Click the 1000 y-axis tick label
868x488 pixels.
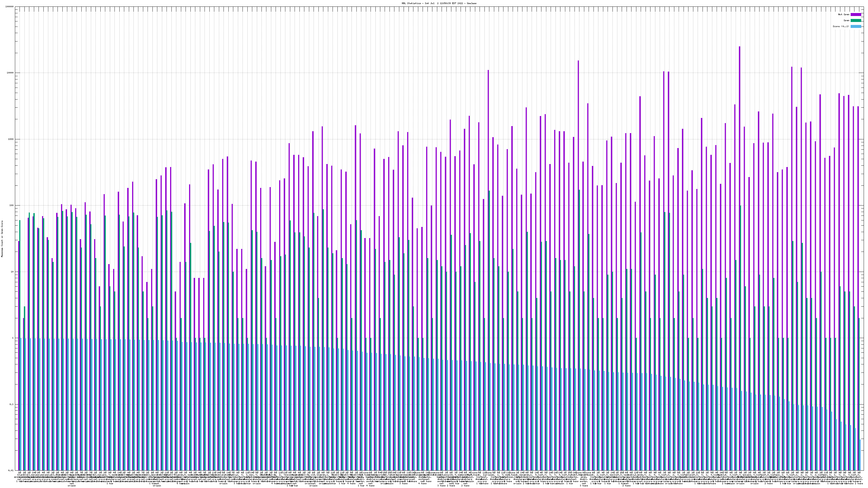(x=11, y=139)
